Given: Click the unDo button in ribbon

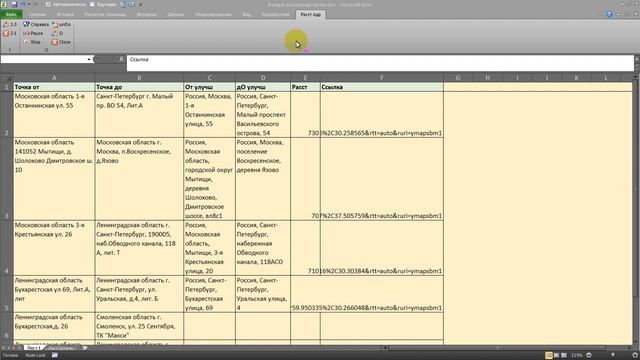Looking at the screenshot, I should coord(61,24).
